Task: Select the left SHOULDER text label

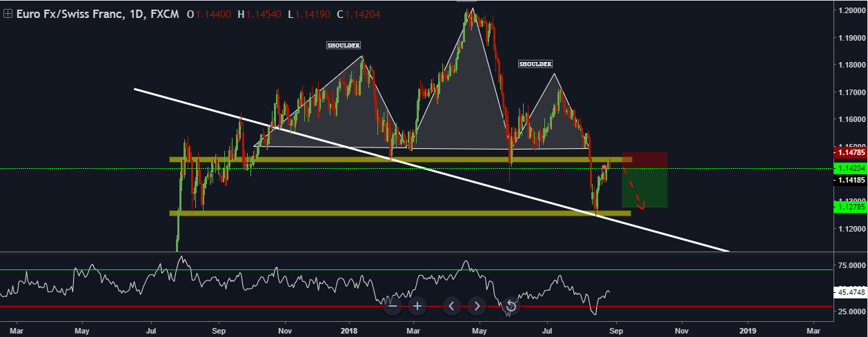Action: tap(344, 45)
